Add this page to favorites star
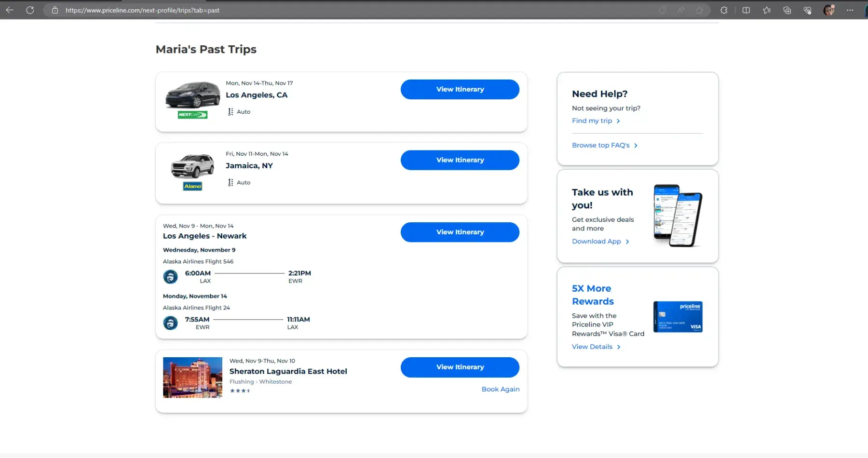 click(x=699, y=10)
